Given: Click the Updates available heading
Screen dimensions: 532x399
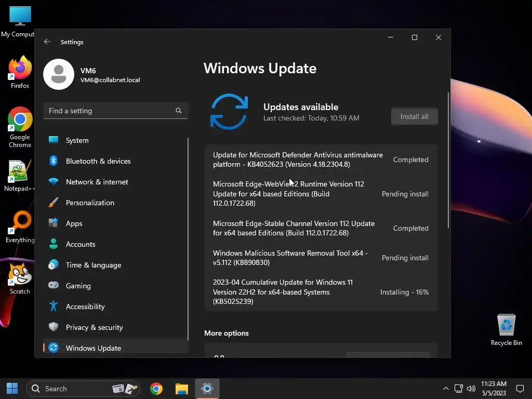Looking at the screenshot, I should 301,107.
